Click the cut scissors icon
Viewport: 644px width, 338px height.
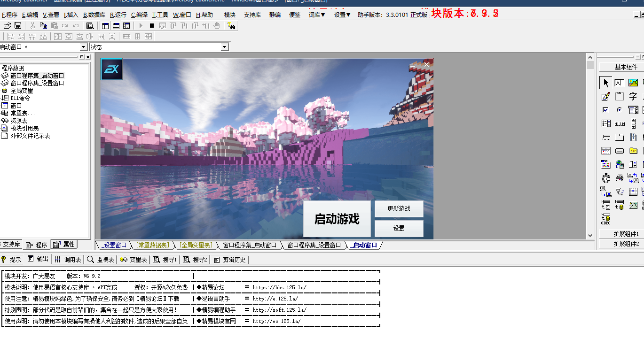pos(32,25)
